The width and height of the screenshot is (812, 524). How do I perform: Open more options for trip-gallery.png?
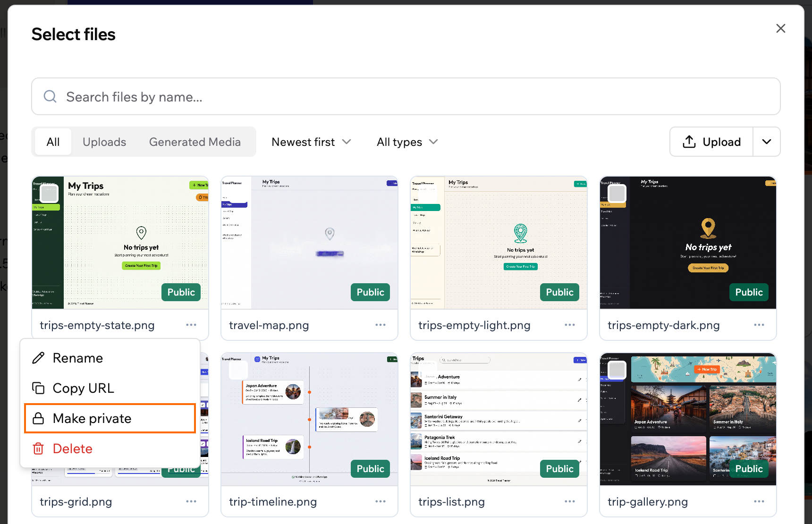pyautogui.click(x=759, y=501)
